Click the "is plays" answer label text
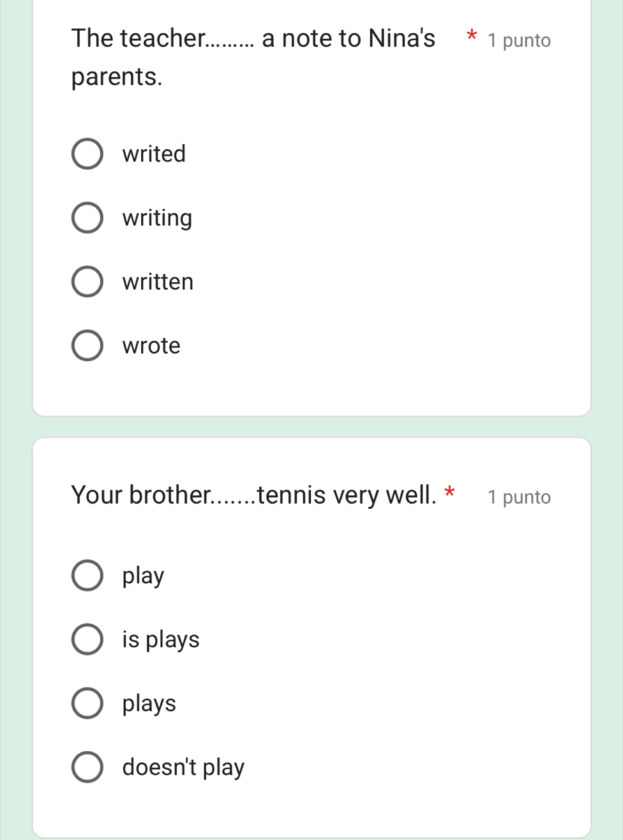Image resolution: width=623 pixels, height=840 pixels. click(161, 639)
